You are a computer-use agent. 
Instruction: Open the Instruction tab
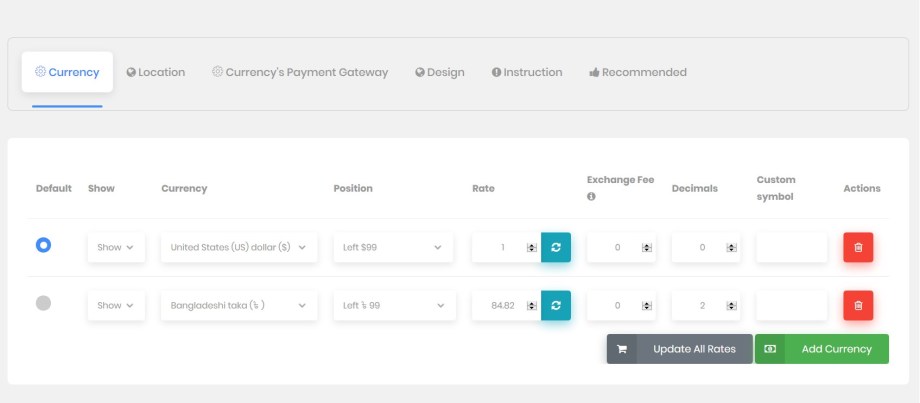(x=527, y=72)
